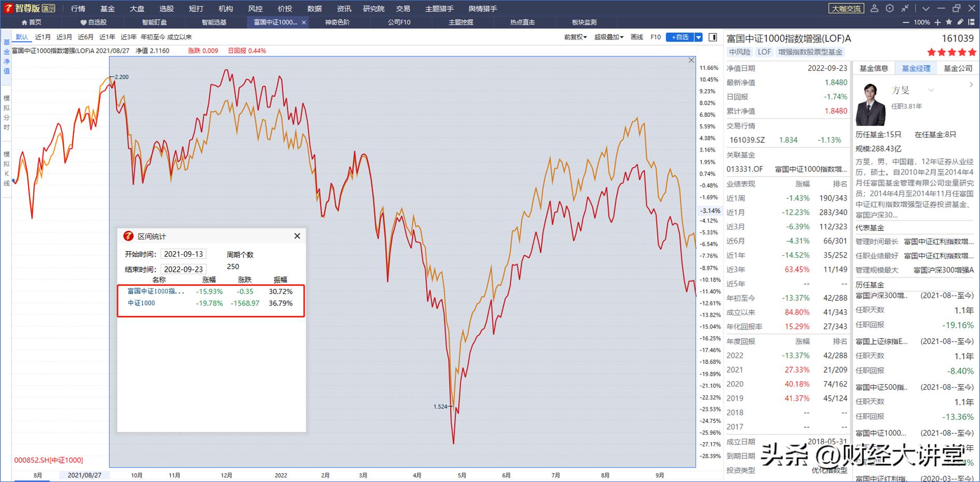
Task: Open the 主题挖掘 tab
Action: [460, 22]
